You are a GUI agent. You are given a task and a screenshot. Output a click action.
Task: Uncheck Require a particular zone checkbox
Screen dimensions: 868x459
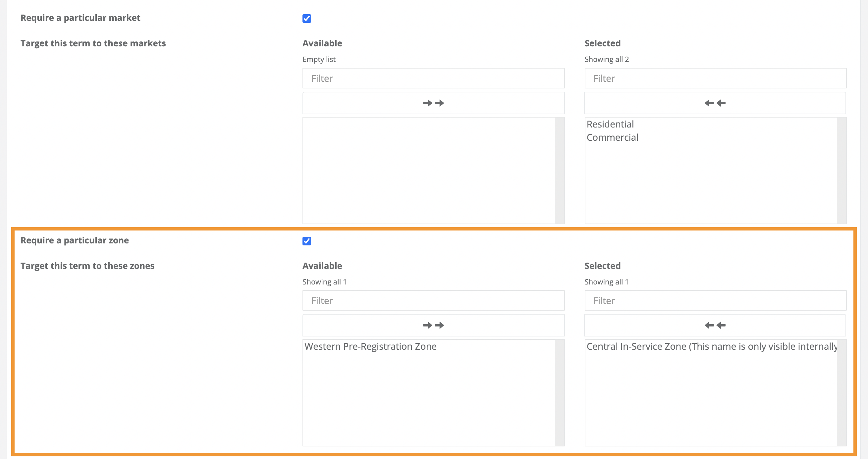307,241
